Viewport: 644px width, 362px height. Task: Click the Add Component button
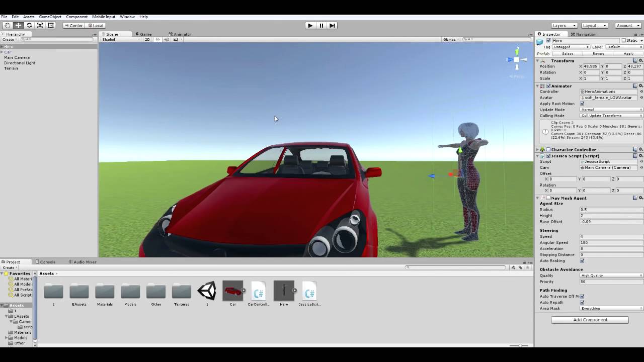(590, 320)
